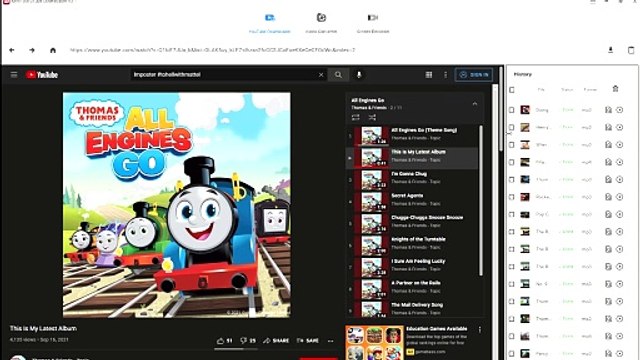640x360 pixels.
Task: Click the play icon for the Doing row
Action: pyautogui.click(x=620, y=110)
